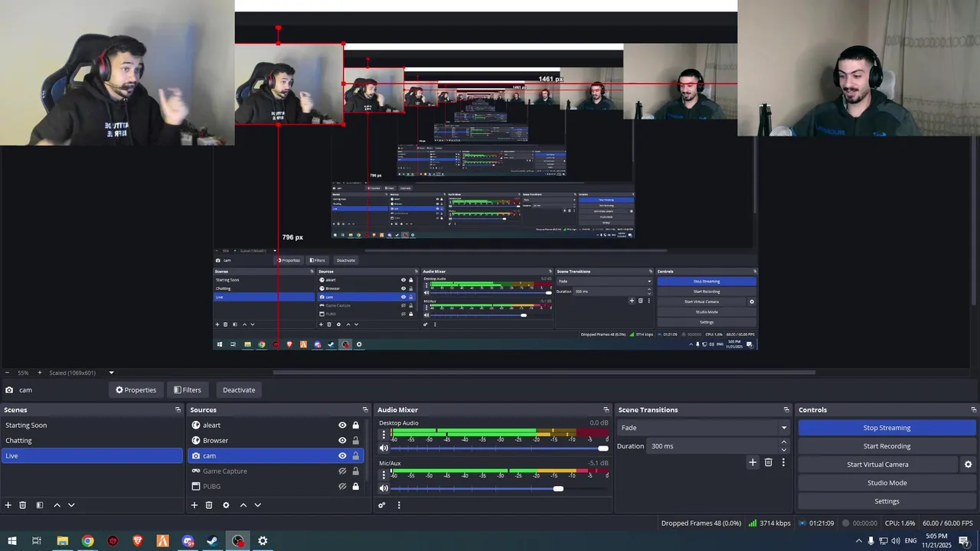Hide the cam source
The image size is (980, 551).
click(342, 456)
